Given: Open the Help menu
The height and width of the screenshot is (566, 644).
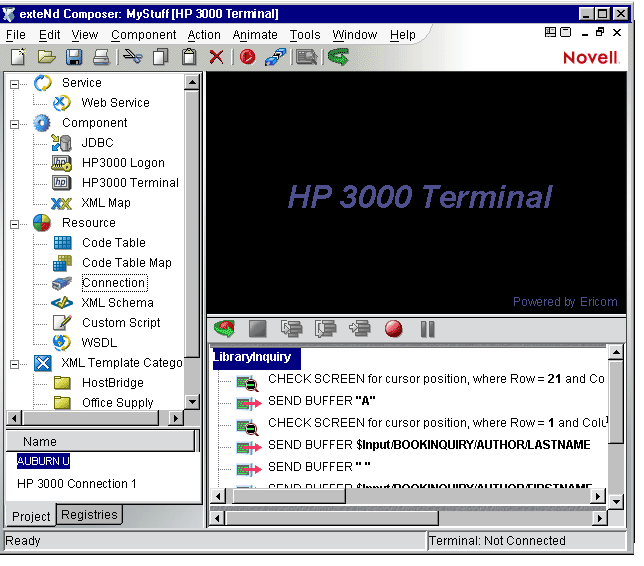Looking at the screenshot, I should [403, 35].
